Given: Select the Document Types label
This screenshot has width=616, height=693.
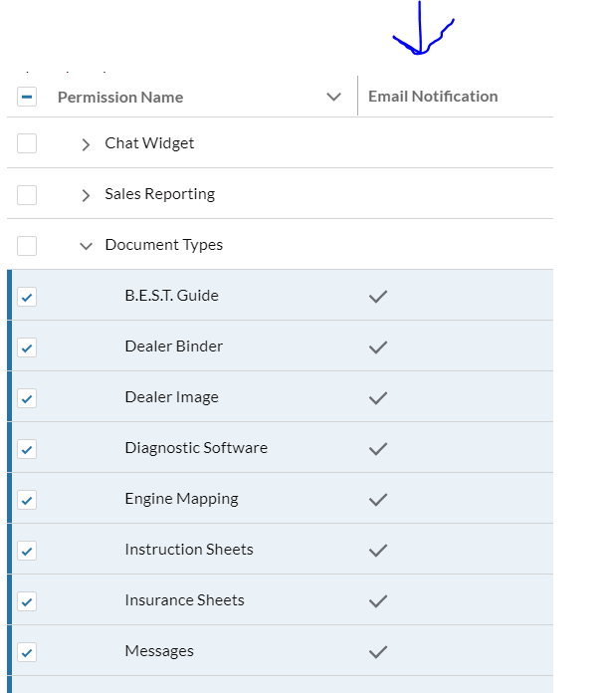Looking at the screenshot, I should pos(164,245).
